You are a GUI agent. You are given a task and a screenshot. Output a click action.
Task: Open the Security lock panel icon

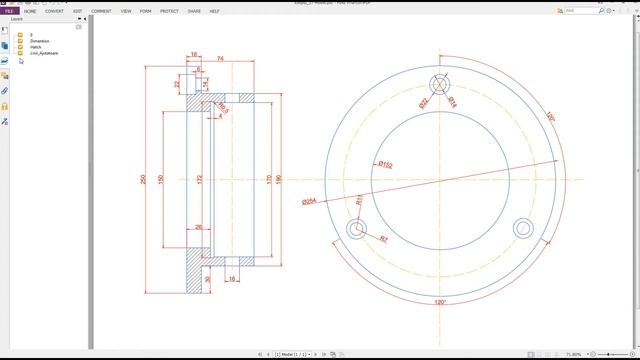point(4,107)
